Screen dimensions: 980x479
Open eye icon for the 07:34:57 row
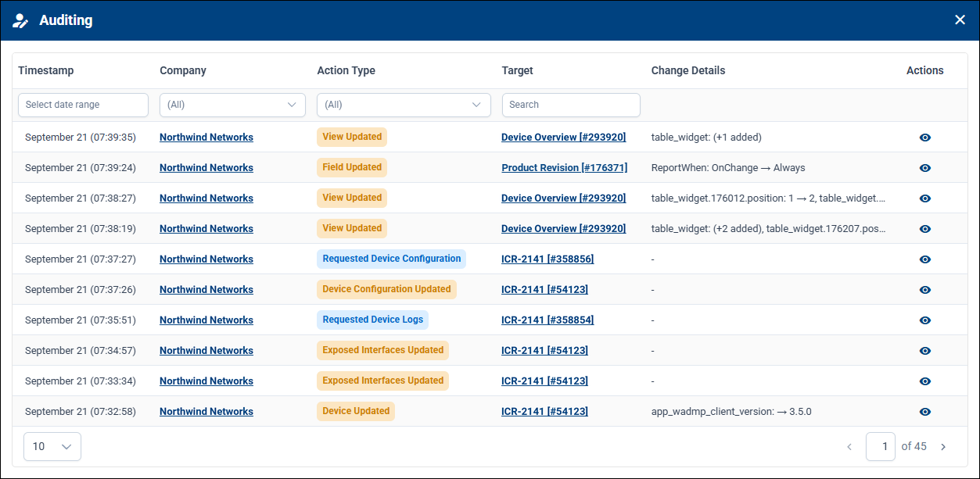point(925,351)
